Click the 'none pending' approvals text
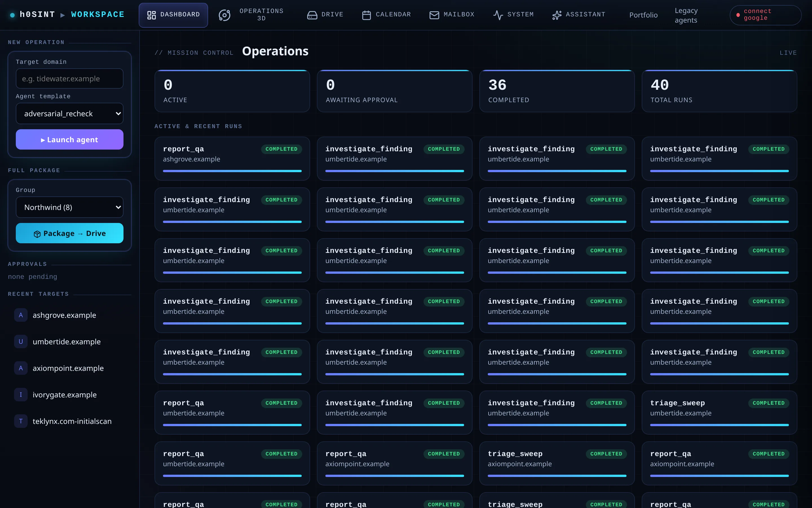This screenshot has height=508, width=812. coord(32,277)
